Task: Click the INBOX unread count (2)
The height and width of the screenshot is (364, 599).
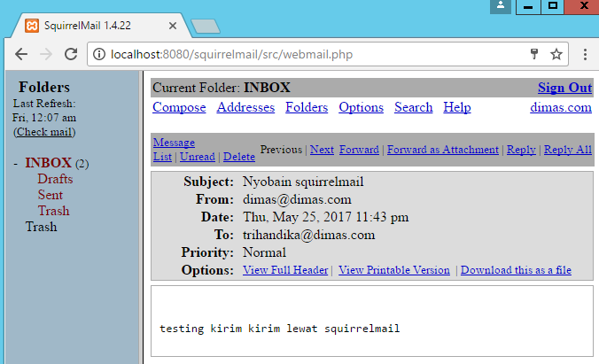Action: tap(82, 164)
